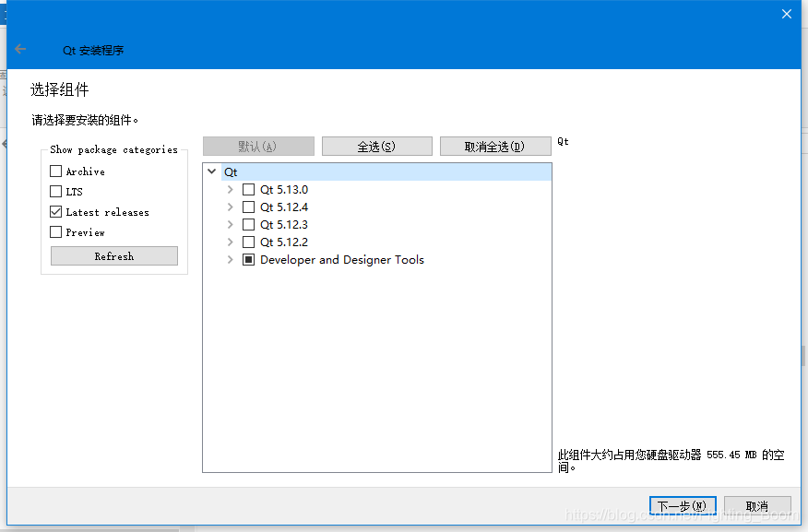This screenshot has width=808, height=532.
Task: Tick the Qt 5.13.0 checkbox
Action: [x=248, y=190]
